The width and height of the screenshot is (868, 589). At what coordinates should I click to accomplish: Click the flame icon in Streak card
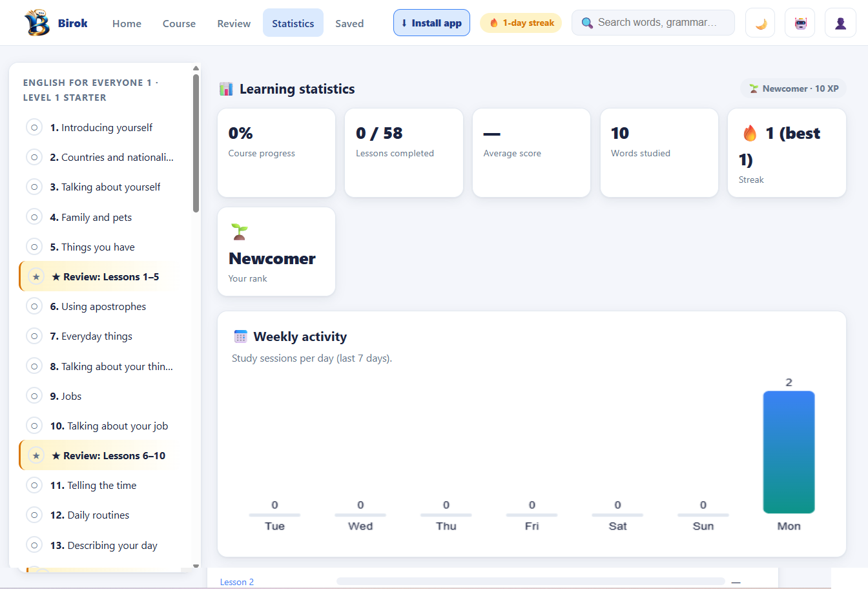pos(750,134)
